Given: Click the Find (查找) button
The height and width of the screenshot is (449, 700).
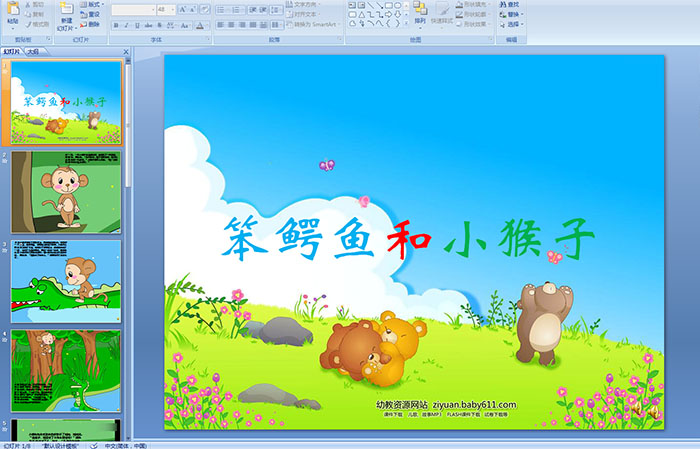Looking at the screenshot, I should (x=514, y=4).
